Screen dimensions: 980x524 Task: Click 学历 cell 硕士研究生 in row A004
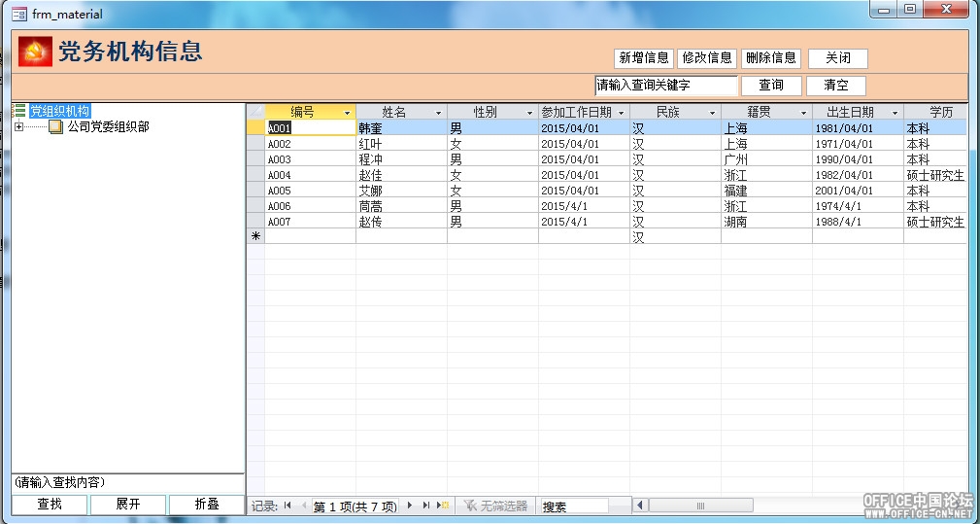tap(935, 174)
